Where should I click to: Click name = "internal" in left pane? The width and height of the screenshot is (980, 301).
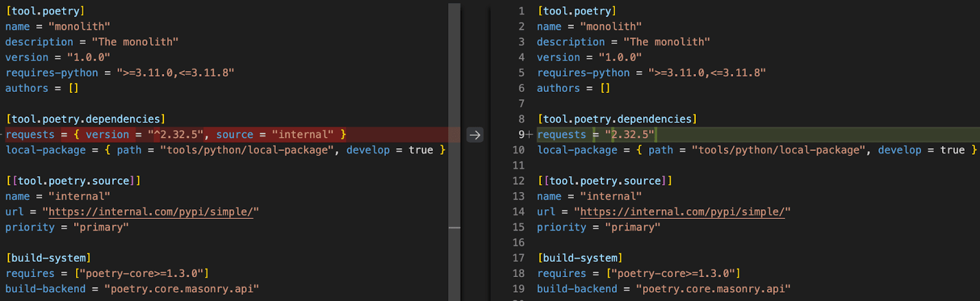(x=58, y=196)
